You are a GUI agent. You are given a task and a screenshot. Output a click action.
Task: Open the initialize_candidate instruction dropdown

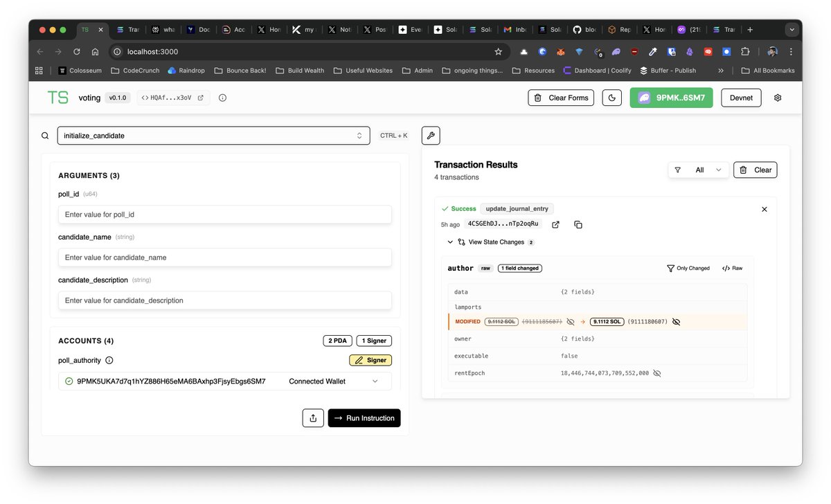pyautogui.click(x=214, y=136)
